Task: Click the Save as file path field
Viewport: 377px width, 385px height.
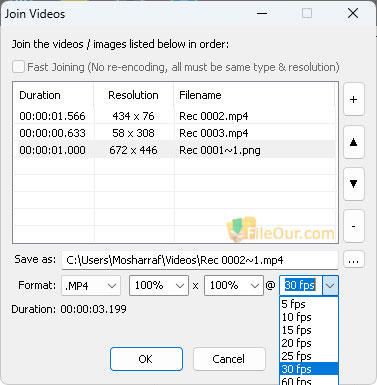Action: (x=200, y=260)
